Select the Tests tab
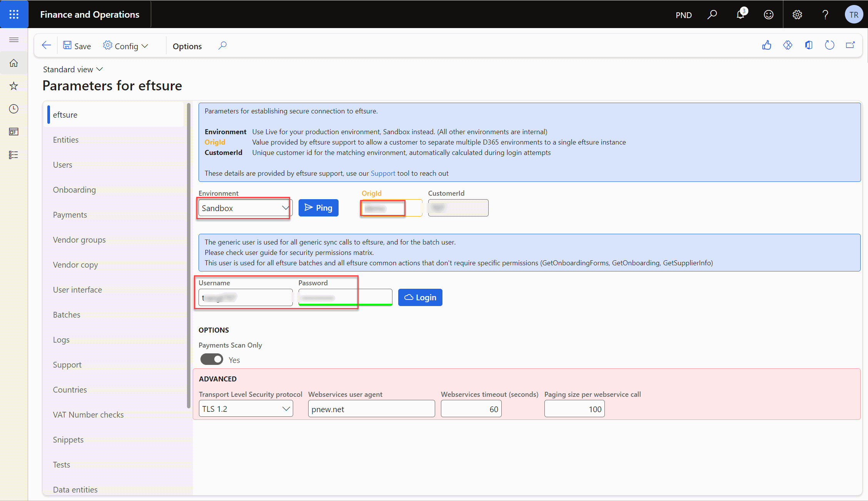 pyautogui.click(x=115, y=464)
